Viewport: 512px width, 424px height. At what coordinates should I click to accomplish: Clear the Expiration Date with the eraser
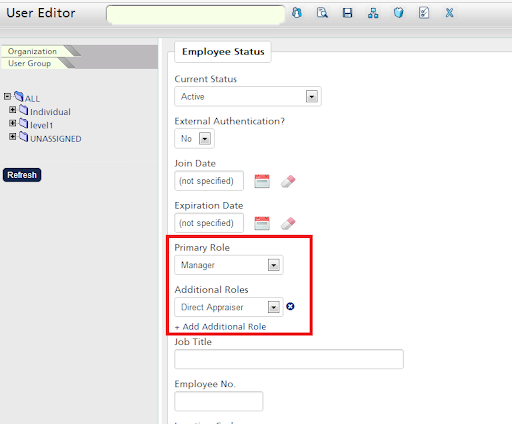click(288, 223)
